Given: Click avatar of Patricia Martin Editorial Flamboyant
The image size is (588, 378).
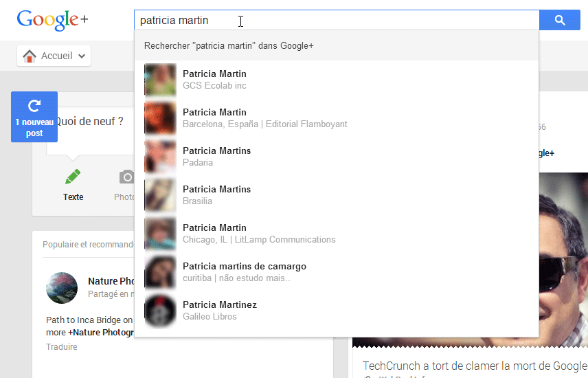Looking at the screenshot, I should (160, 118).
